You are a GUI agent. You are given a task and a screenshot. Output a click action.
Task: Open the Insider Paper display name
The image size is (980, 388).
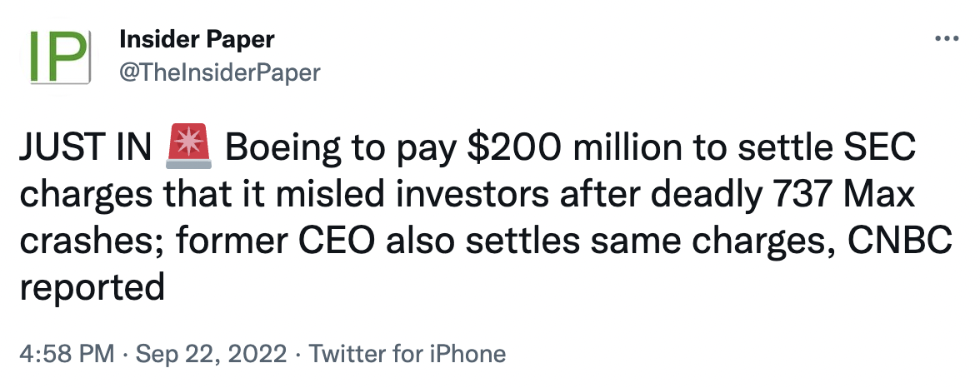coord(197,38)
